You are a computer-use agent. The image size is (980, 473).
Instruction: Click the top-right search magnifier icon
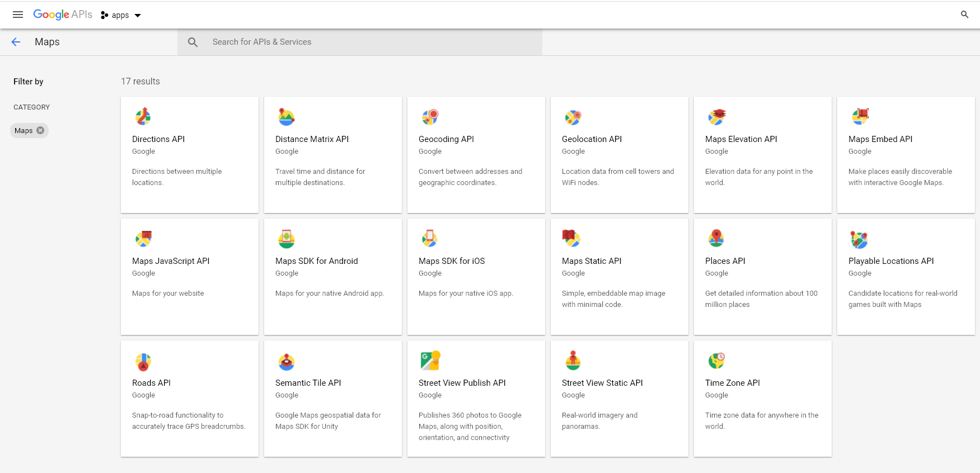[964, 15]
